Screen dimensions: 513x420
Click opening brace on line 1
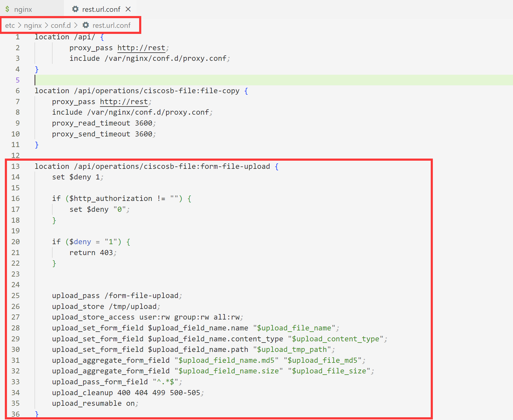(102, 37)
